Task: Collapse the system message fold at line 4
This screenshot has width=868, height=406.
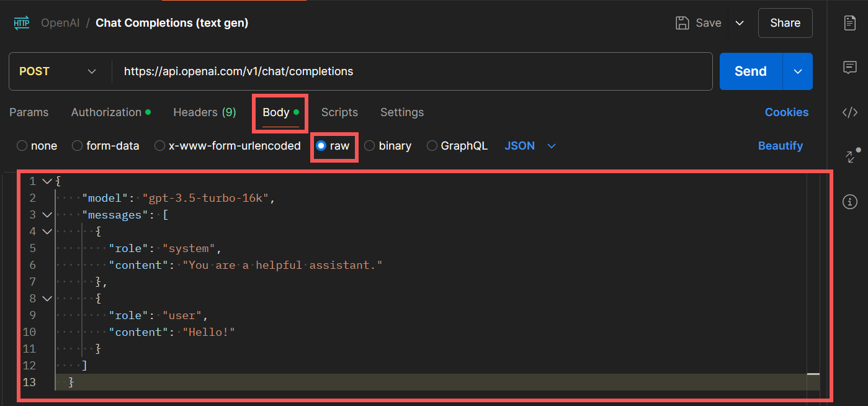Action: [x=47, y=232]
